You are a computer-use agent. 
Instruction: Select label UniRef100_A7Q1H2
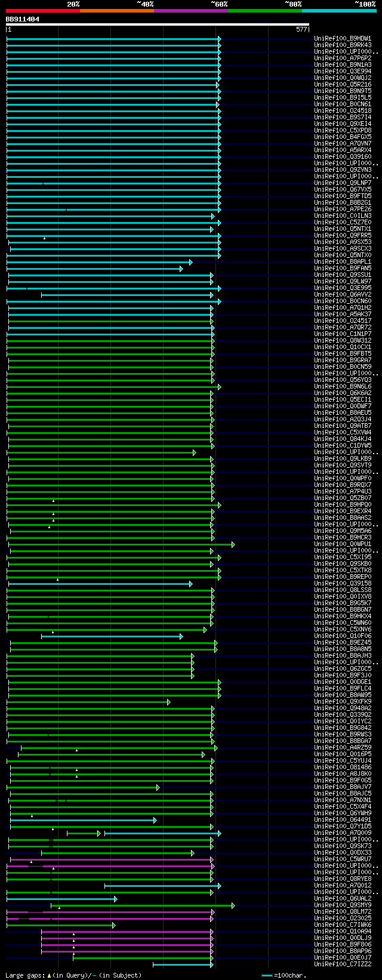[x=343, y=308]
